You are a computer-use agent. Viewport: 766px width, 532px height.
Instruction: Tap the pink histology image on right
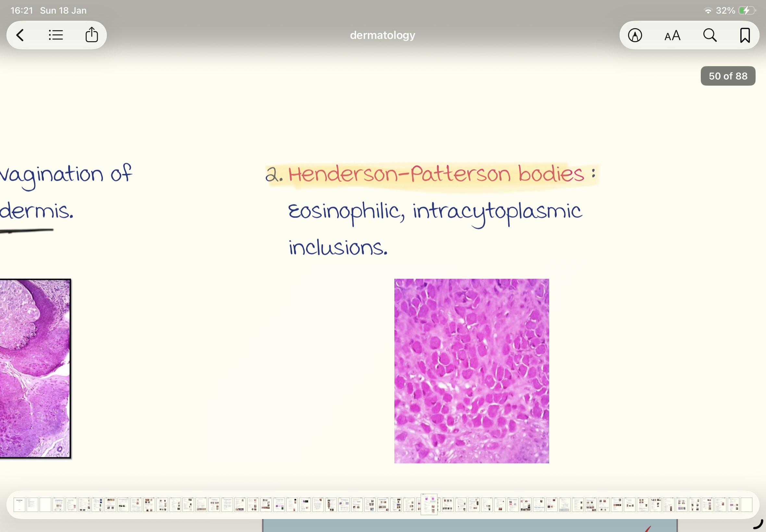[x=471, y=371]
